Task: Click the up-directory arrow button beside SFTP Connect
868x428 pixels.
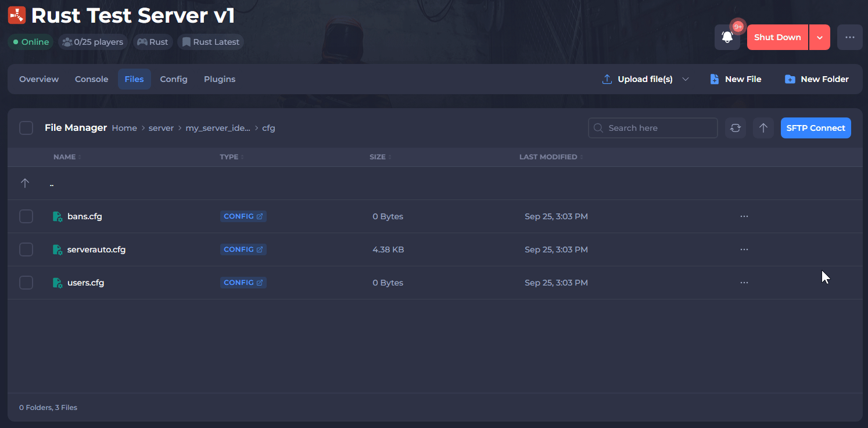Action: [x=763, y=128]
